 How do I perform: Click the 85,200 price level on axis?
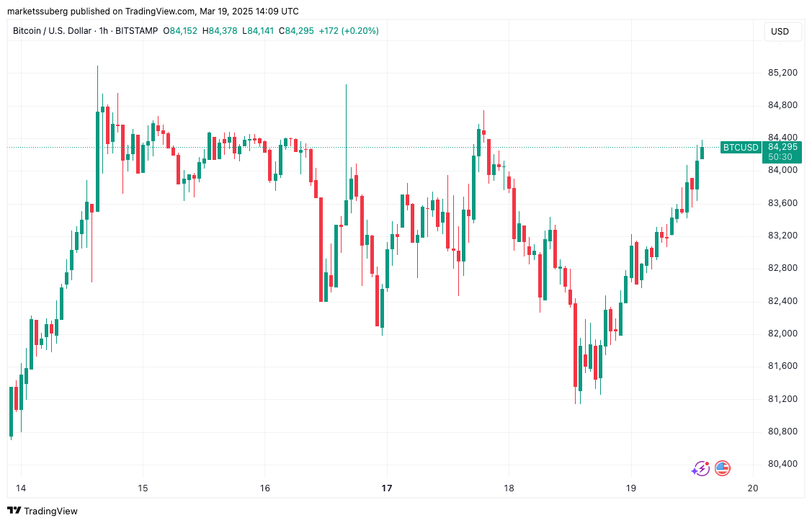coord(782,73)
